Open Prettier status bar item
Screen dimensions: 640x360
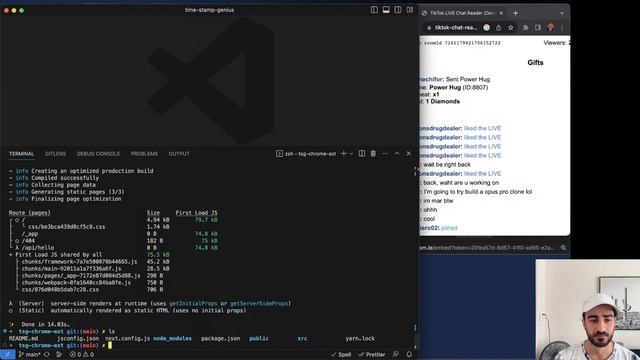coord(372,354)
